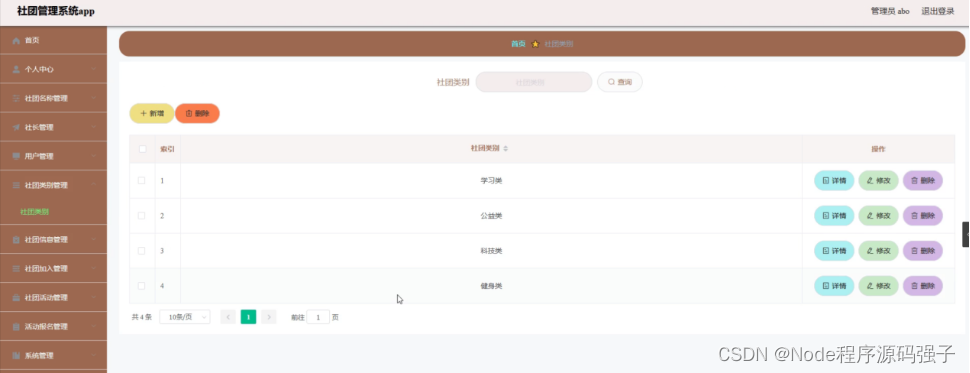Click the 管理员 abo account label
This screenshot has height=373, width=970.
890,11
